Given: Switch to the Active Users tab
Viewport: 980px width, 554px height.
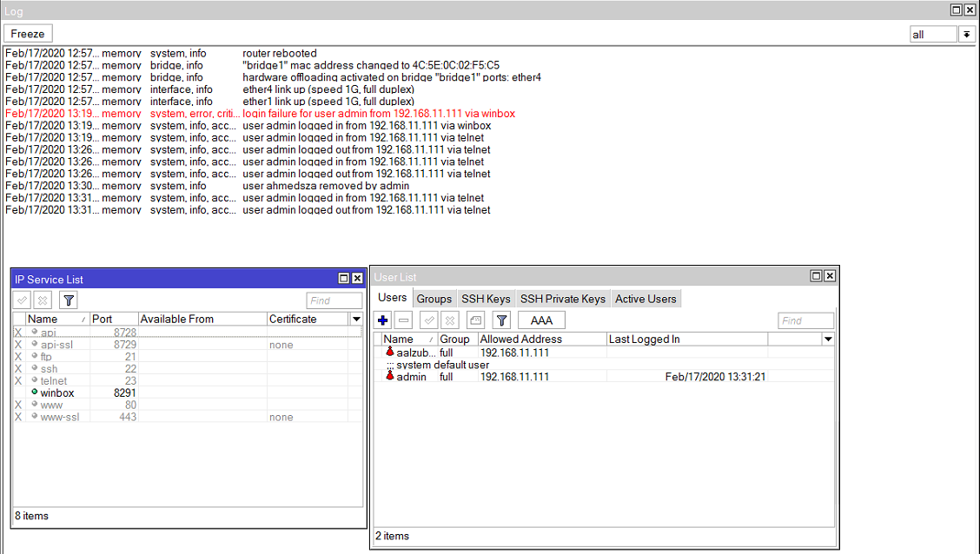Looking at the screenshot, I should [x=646, y=298].
